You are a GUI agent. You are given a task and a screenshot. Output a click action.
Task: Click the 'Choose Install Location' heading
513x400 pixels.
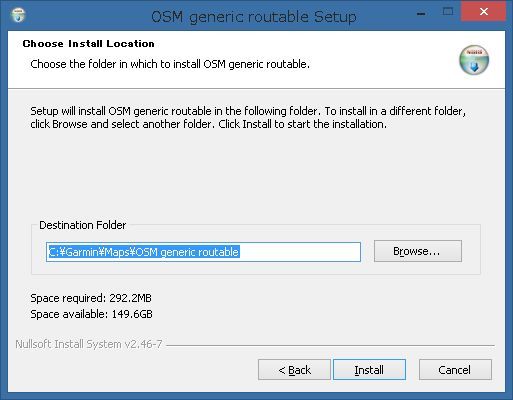pyautogui.click(x=88, y=44)
